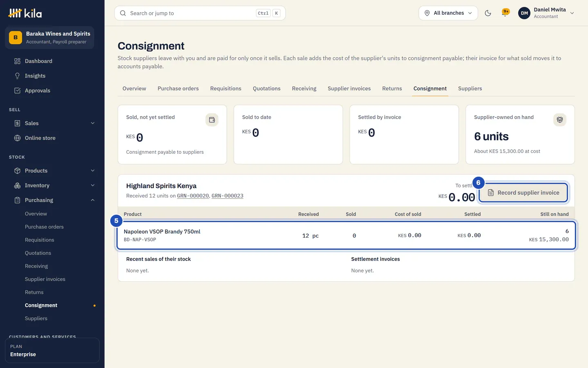Image resolution: width=588 pixels, height=368 pixels.
Task: Click the Inventory cubes icon
Action: click(x=17, y=185)
